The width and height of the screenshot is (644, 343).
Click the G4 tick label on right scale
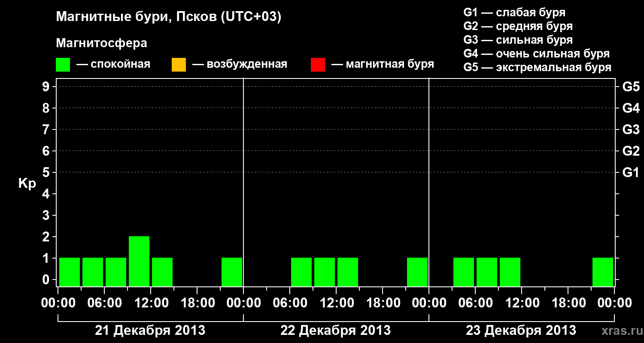631,108
